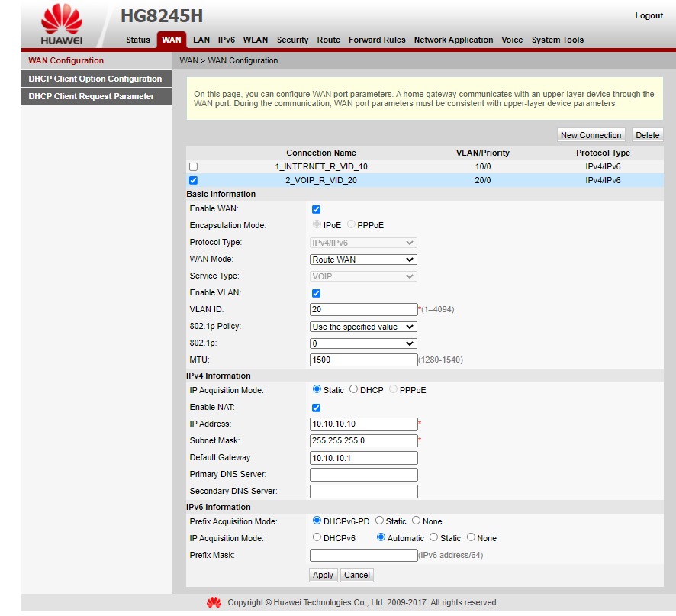
Task: Toggle the Enable WAN checkbox
Action: click(316, 209)
